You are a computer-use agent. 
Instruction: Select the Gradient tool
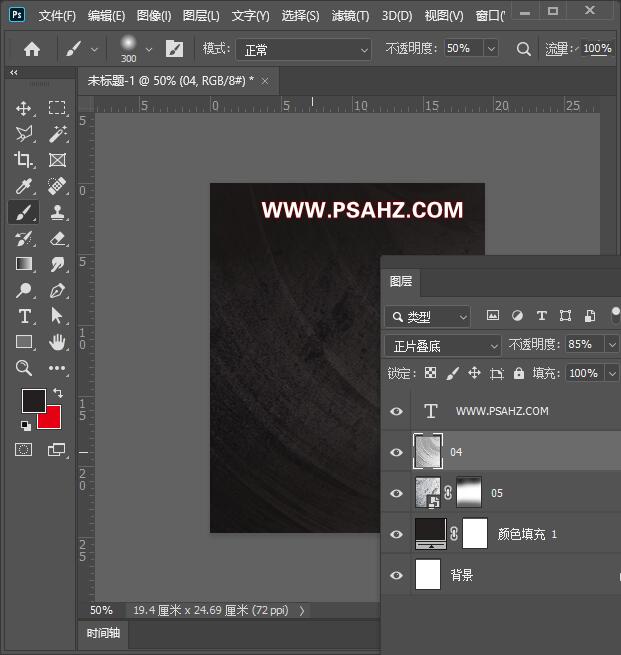tap(24, 264)
